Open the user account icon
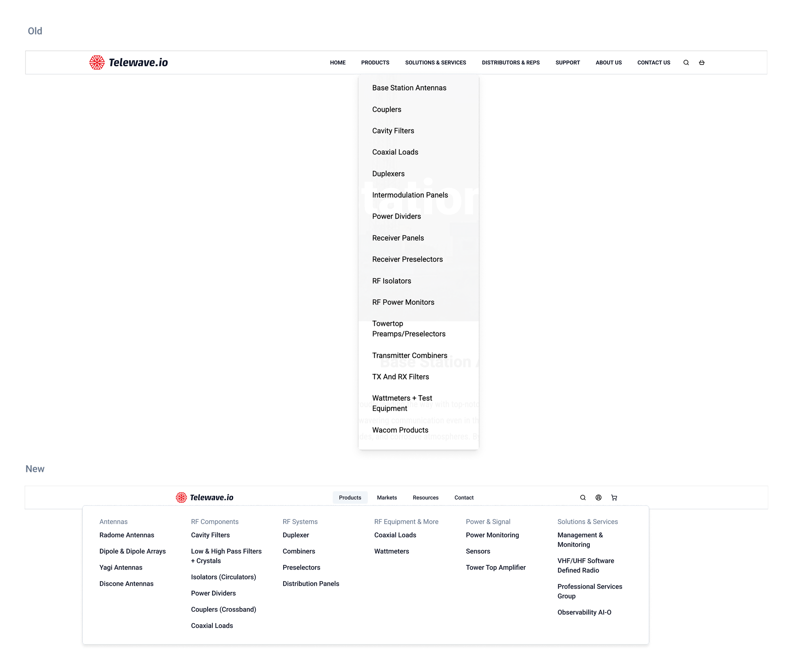 click(598, 498)
